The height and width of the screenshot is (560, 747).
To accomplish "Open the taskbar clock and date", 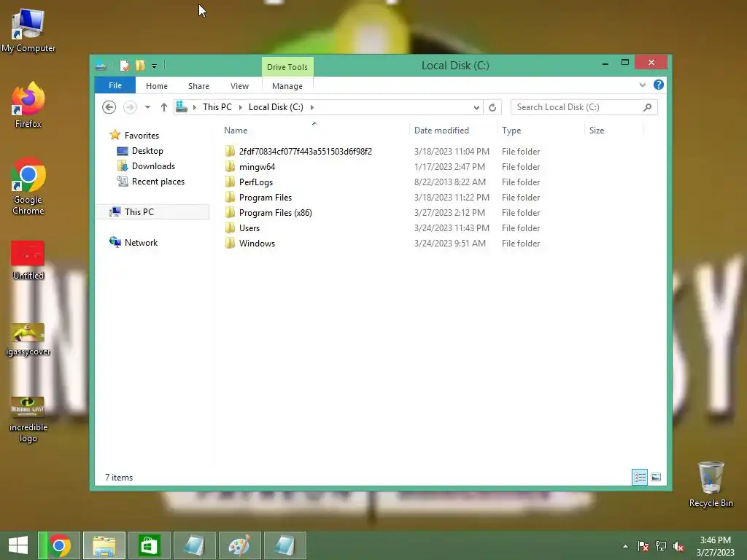I will tap(715, 546).
